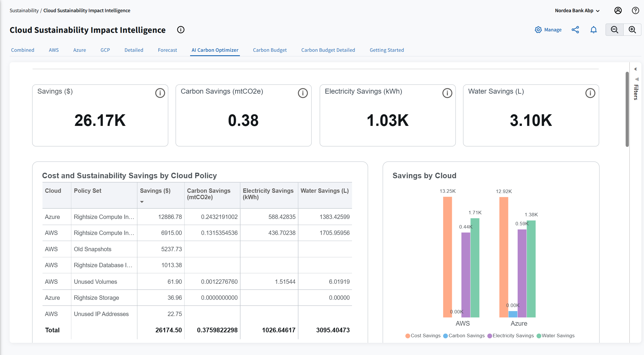The width and height of the screenshot is (644, 355).
Task: Switch to the AWS tab
Action: tap(54, 50)
